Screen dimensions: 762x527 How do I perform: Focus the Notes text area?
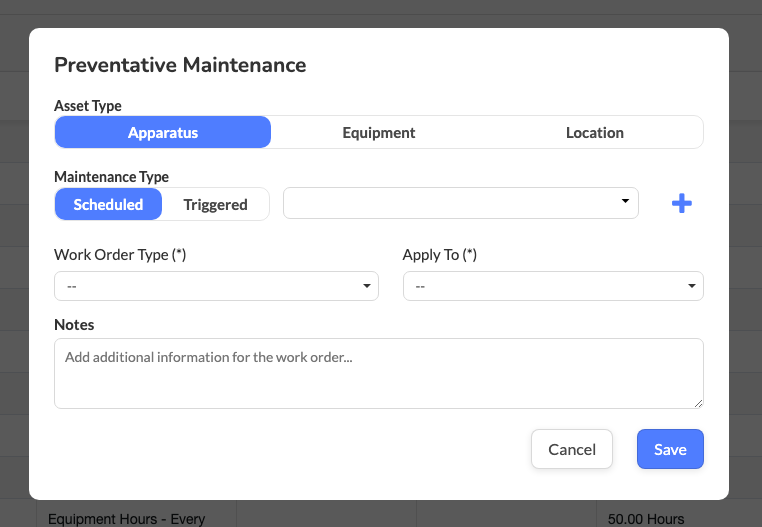coord(378,373)
